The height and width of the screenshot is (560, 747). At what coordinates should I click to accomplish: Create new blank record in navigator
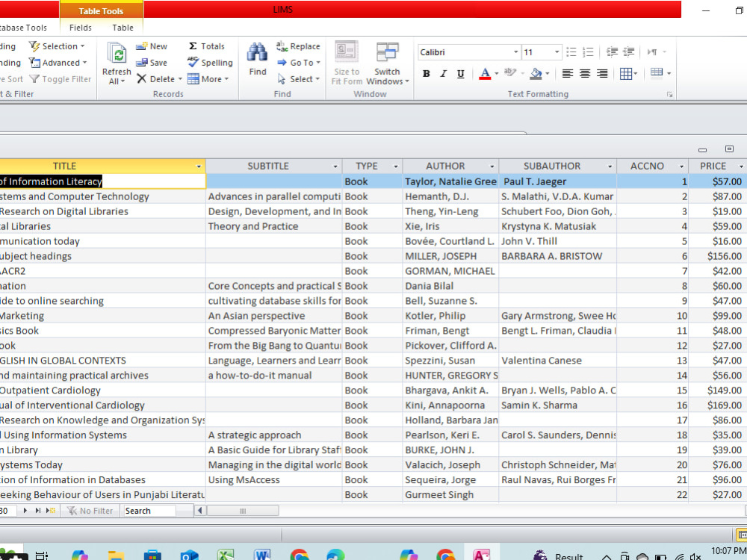pyautogui.click(x=51, y=511)
